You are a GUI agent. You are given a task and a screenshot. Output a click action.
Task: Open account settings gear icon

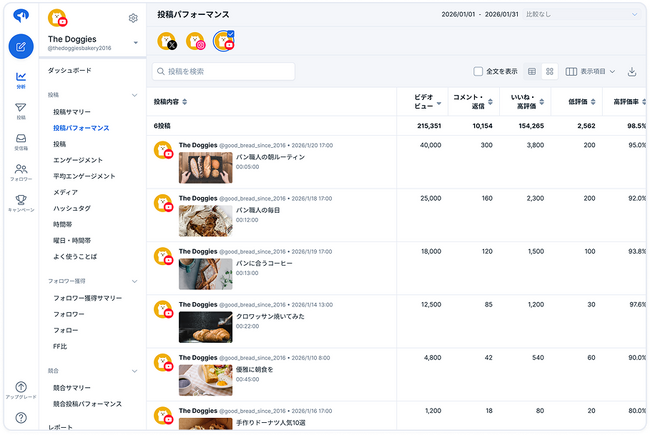(x=133, y=18)
